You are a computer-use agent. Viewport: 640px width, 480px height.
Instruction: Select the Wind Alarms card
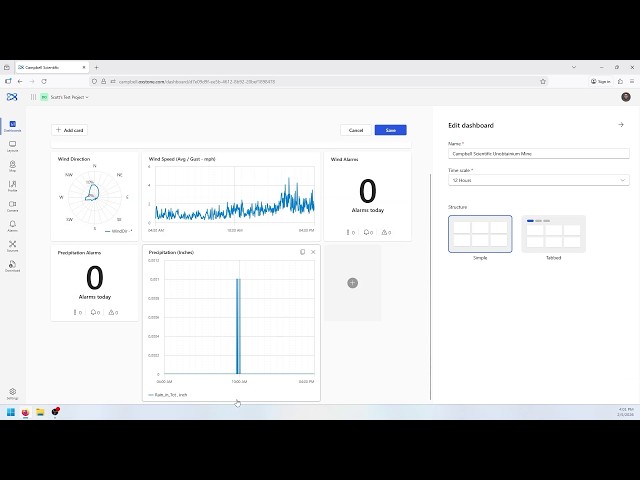(367, 196)
